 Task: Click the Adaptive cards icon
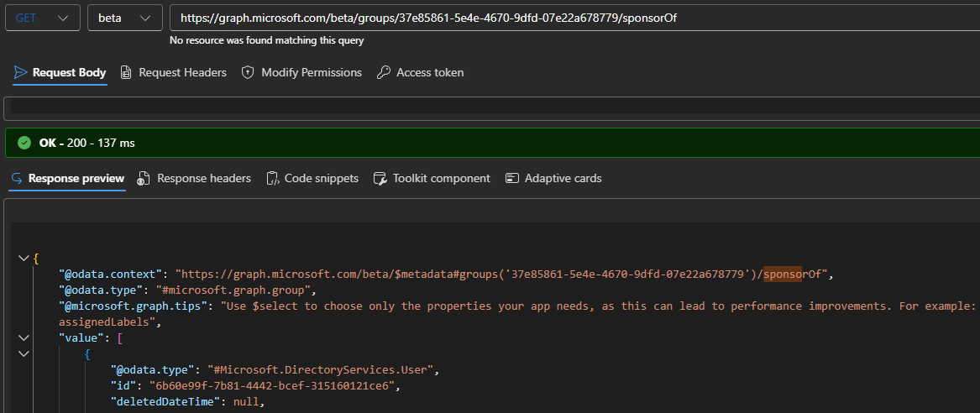click(512, 179)
